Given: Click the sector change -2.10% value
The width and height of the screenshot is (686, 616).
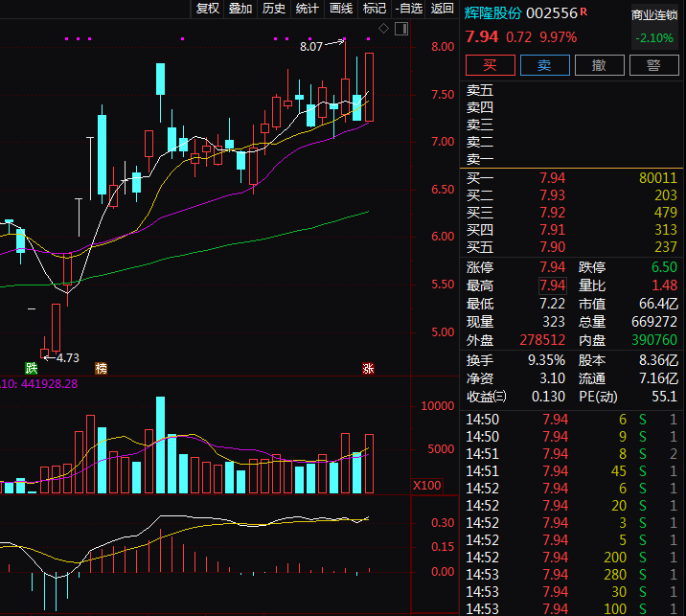Looking at the screenshot, I should 654,38.
